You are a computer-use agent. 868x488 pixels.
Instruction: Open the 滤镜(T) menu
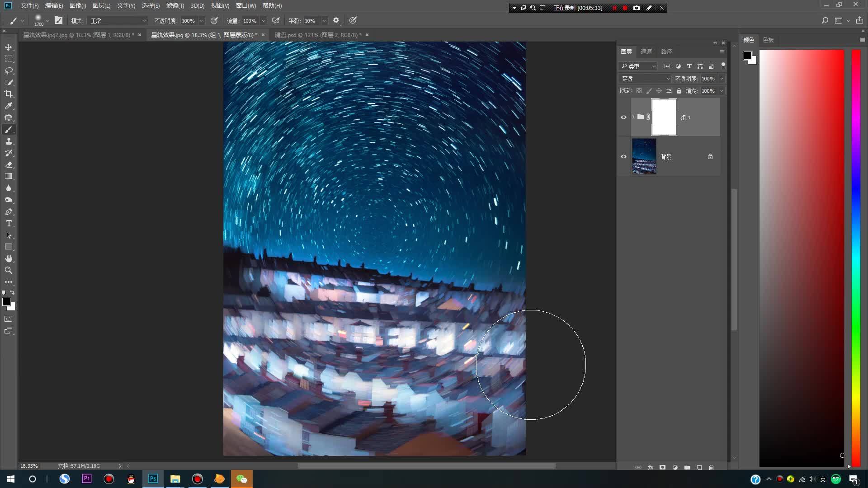(x=175, y=5)
